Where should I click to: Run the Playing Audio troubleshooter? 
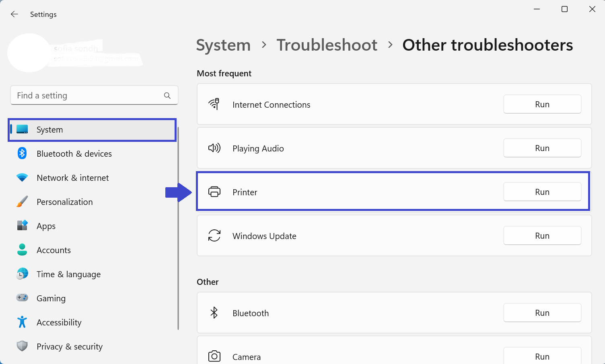pos(542,148)
